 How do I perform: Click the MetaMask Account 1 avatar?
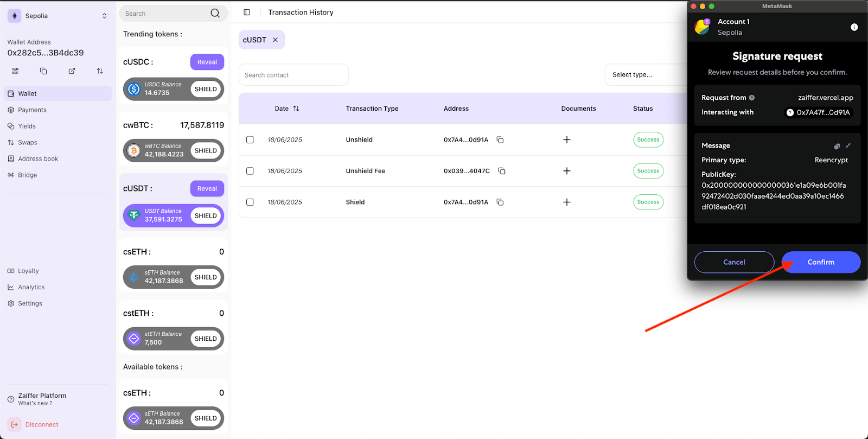tap(702, 27)
